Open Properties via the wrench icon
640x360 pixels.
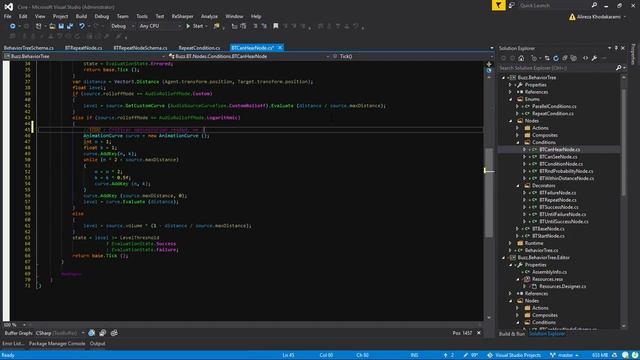pyautogui.click(x=594, y=58)
